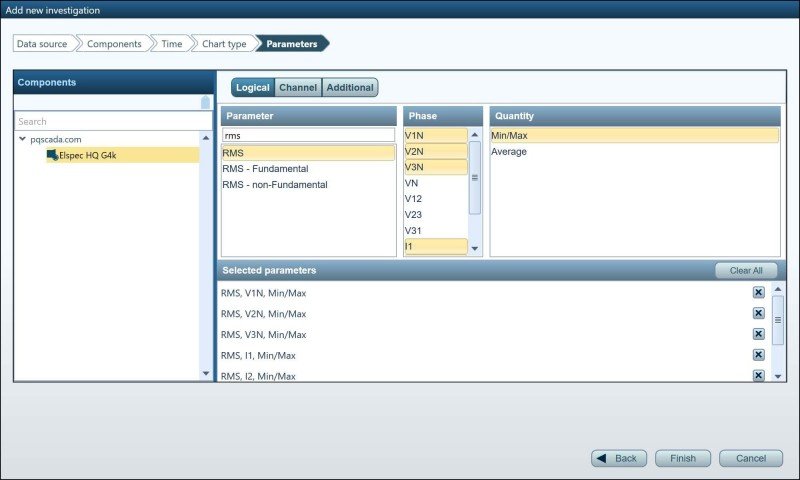The width and height of the screenshot is (800, 480).
Task: Click the parameter filter field containing rms
Action: (x=308, y=135)
